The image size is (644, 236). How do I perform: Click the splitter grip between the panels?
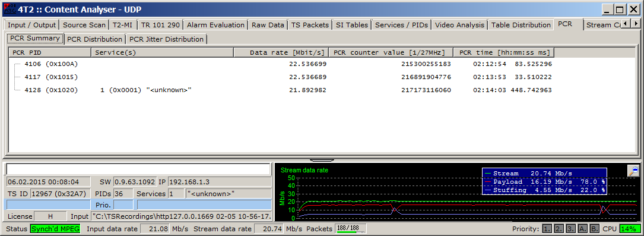[x=322, y=160]
